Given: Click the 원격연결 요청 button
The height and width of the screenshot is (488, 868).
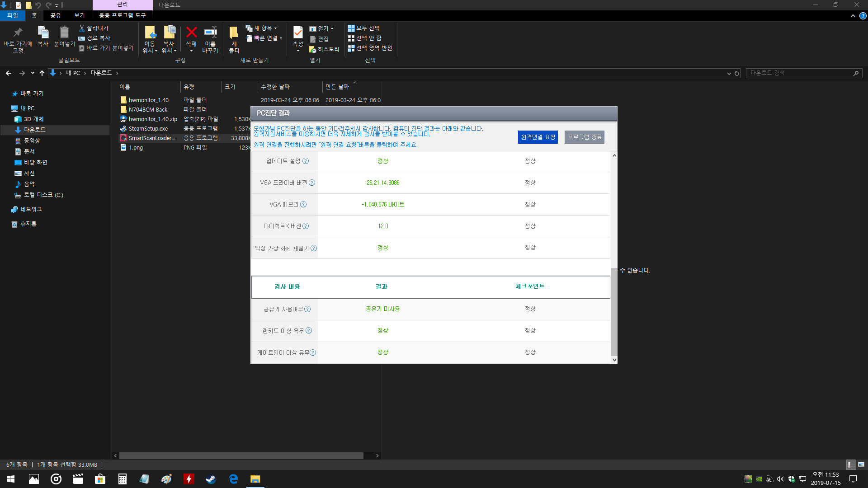Looking at the screenshot, I should tap(538, 137).
